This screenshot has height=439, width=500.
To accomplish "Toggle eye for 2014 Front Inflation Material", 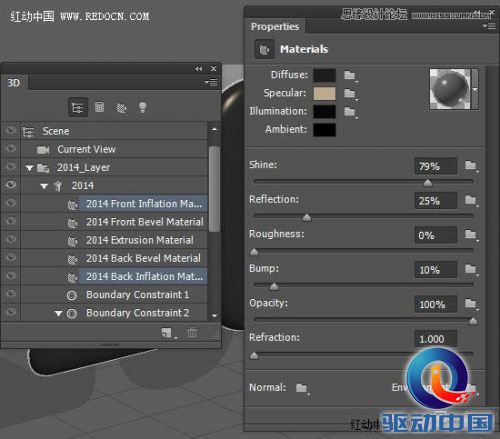I will point(11,203).
